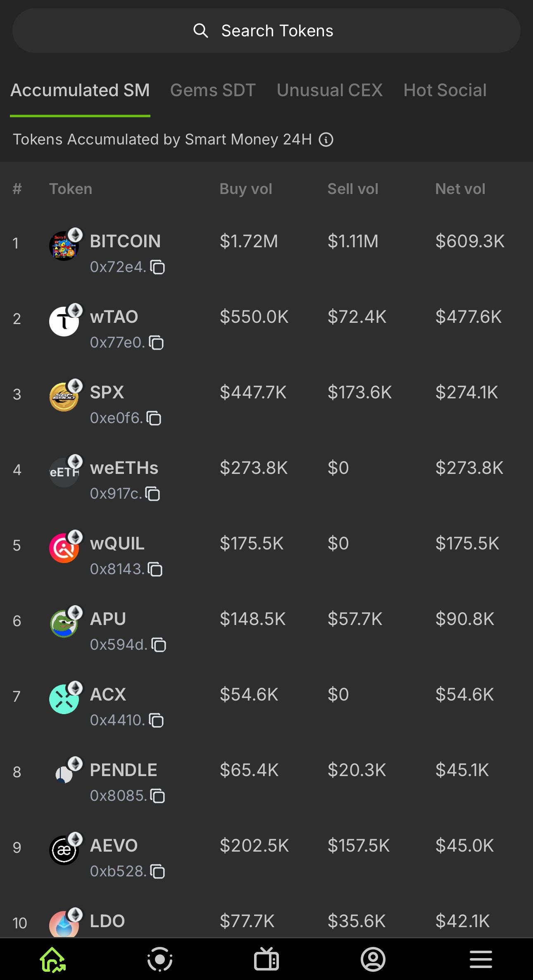Open the info icon beside Smart Money 24H
Viewport: 533px width, 980px height.
point(326,140)
